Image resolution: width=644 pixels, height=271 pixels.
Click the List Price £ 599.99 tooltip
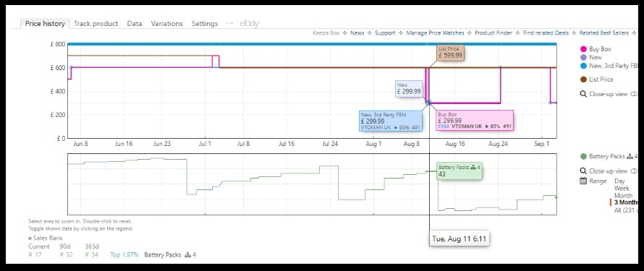(450, 53)
